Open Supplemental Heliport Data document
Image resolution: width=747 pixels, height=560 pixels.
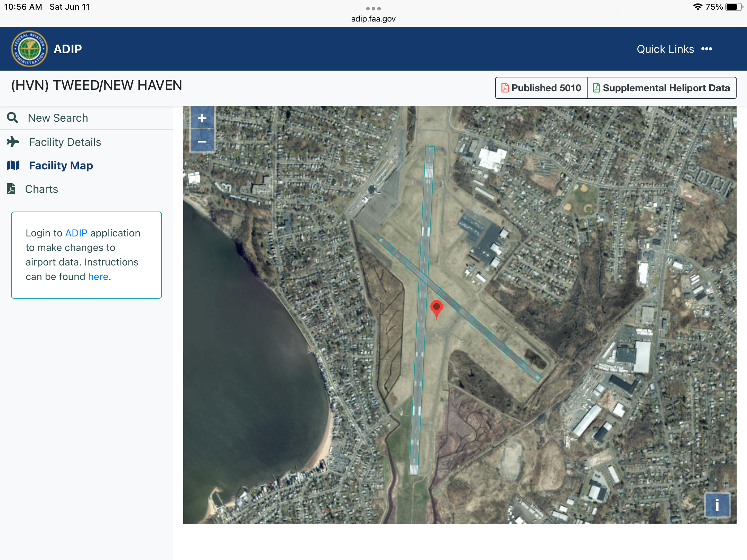point(662,88)
